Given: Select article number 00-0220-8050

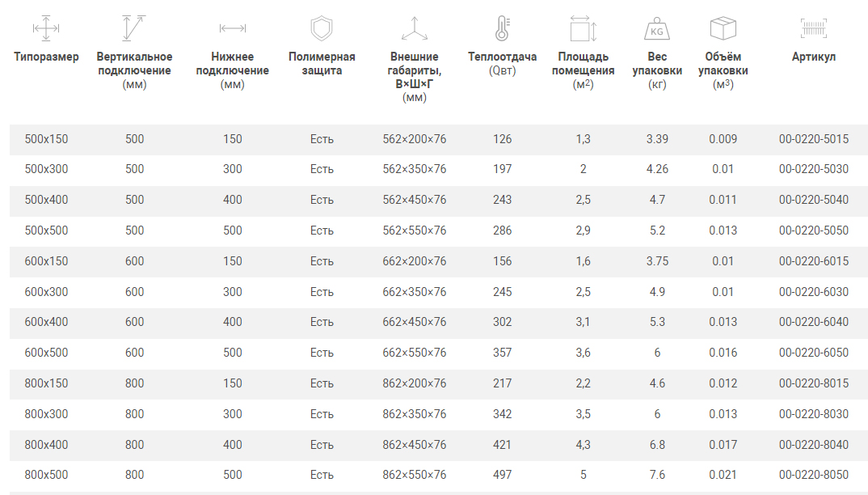Looking at the screenshot, I should coord(814,475).
